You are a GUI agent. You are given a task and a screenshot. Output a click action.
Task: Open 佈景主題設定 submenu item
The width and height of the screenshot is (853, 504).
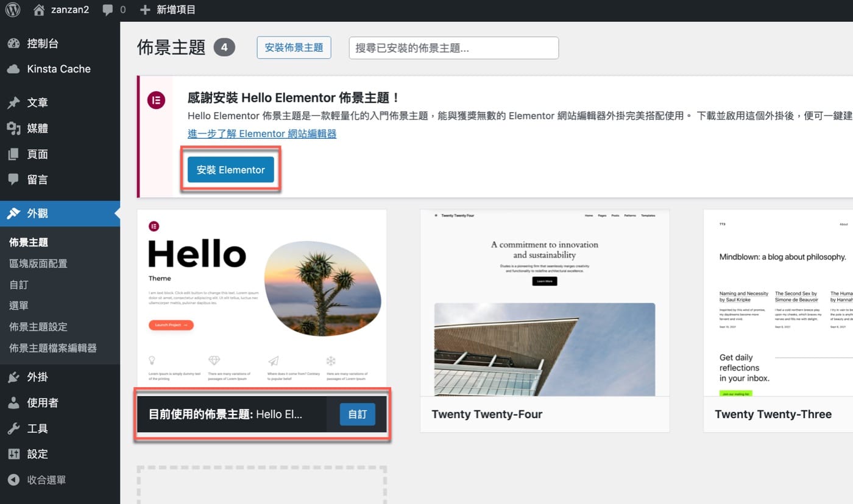pos(38,327)
